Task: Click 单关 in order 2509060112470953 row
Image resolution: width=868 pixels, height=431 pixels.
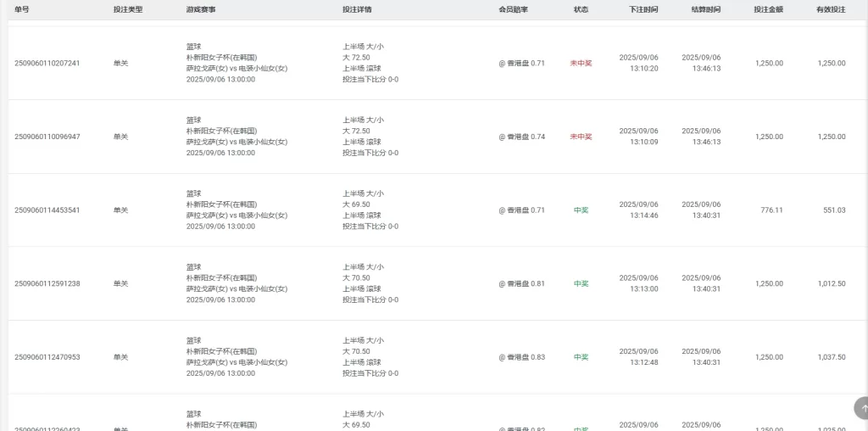Action: (x=120, y=357)
